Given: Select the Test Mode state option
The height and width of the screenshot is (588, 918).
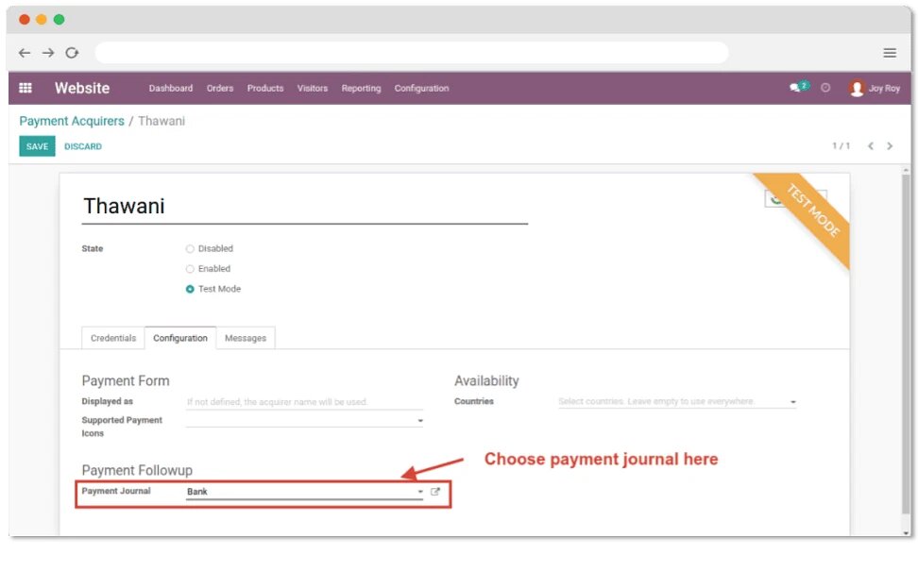Looking at the screenshot, I should tap(190, 289).
